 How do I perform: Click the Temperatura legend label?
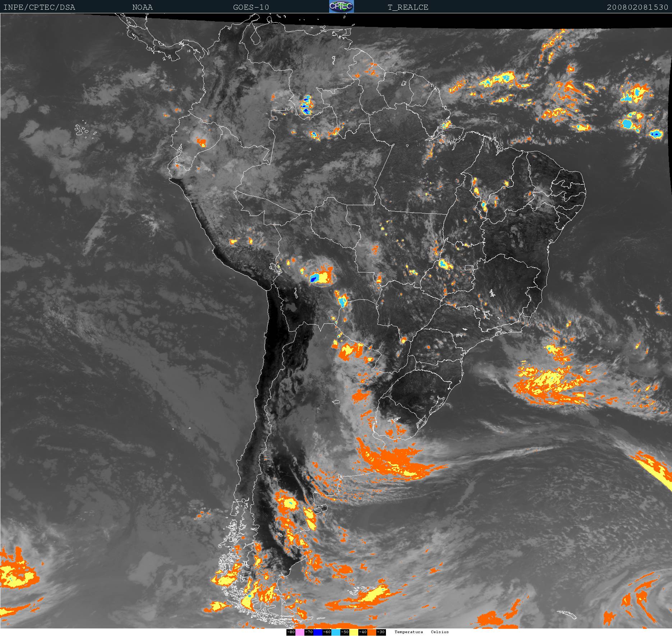pyautogui.click(x=409, y=632)
